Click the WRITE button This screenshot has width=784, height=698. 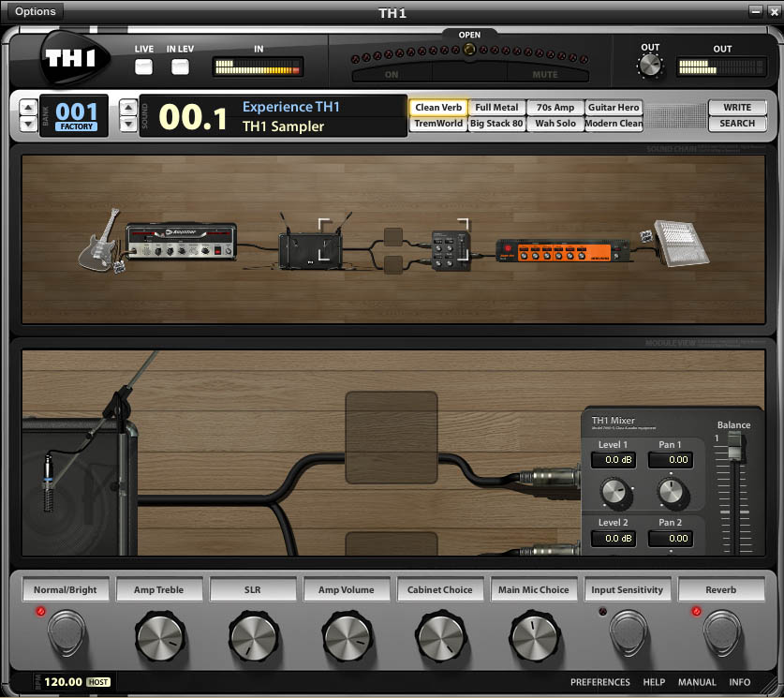click(737, 108)
